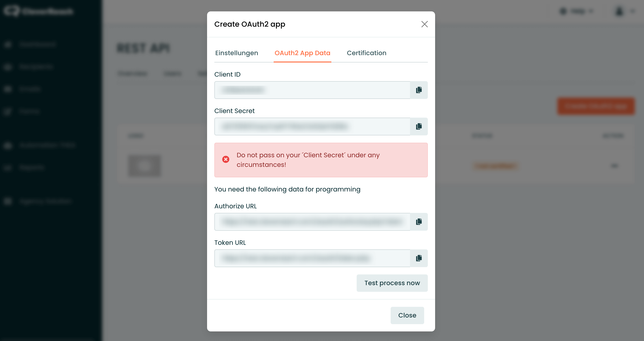Click into the Token URL field
The image size is (644, 341).
pyautogui.click(x=312, y=258)
